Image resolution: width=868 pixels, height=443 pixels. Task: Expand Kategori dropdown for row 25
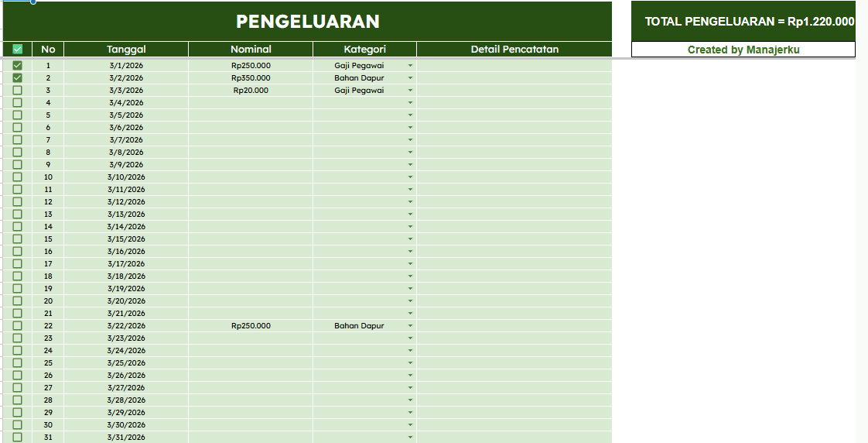tap(410, 362)
